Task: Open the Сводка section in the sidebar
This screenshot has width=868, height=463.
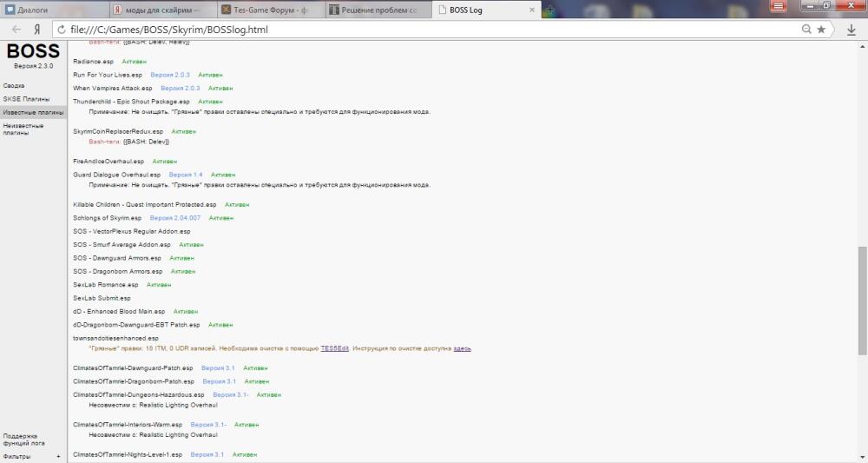Action: (14, 86)
